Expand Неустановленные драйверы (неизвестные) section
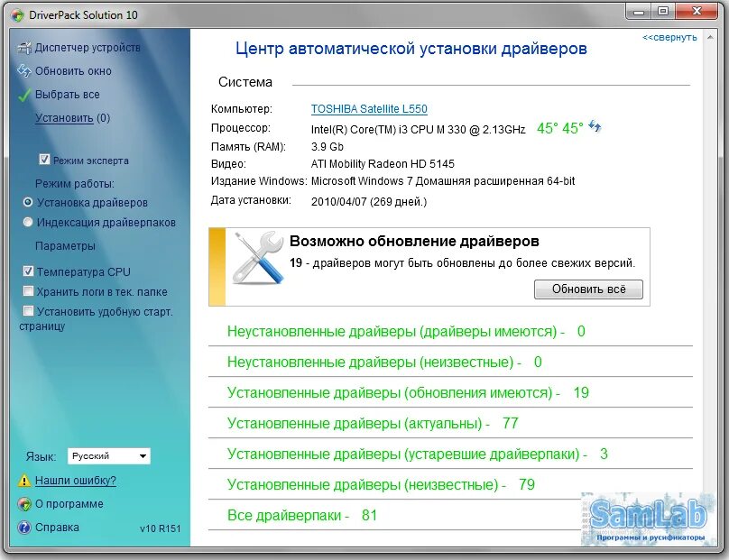The height and width of the screenshot is (560, 729). coord(384,362)
